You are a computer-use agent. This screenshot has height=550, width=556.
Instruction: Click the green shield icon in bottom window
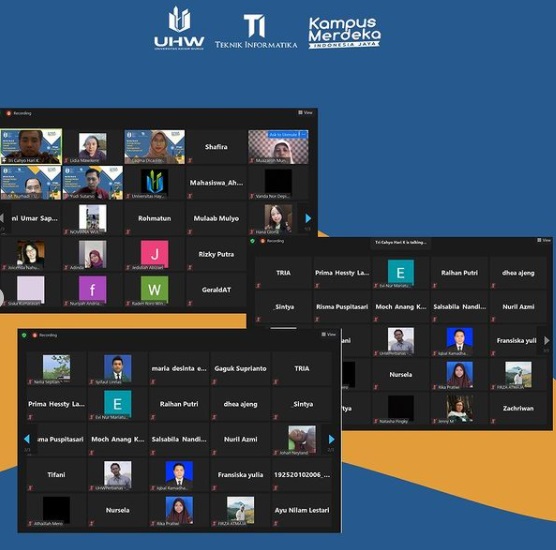pyautogui.click(x=24, y=335)
